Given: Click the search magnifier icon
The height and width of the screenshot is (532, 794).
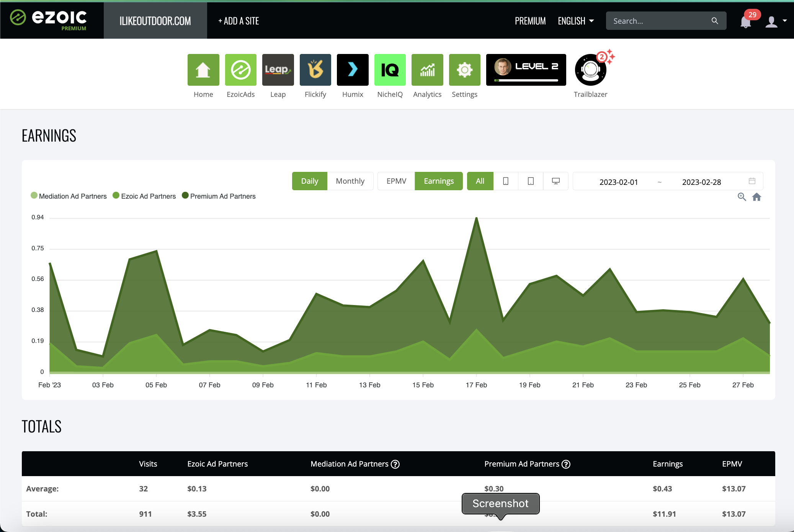Looking at the screenshot, I should [x=715, y=21].
